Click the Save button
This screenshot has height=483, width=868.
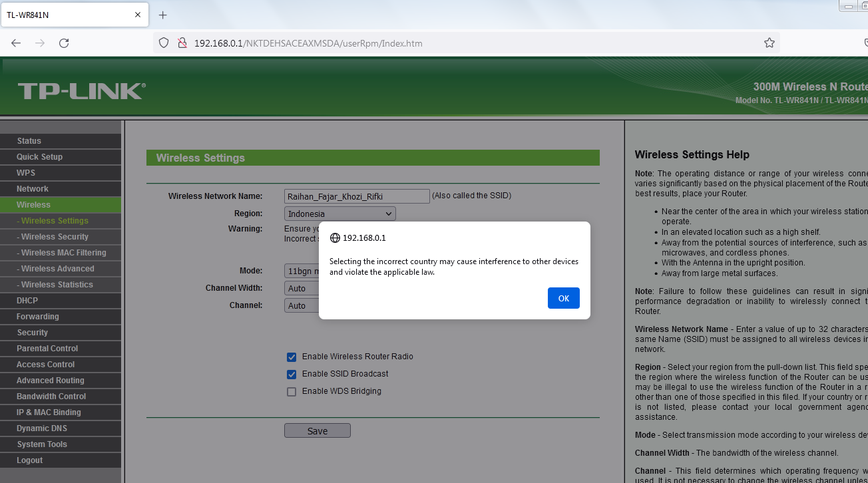(x=318, y=430)
